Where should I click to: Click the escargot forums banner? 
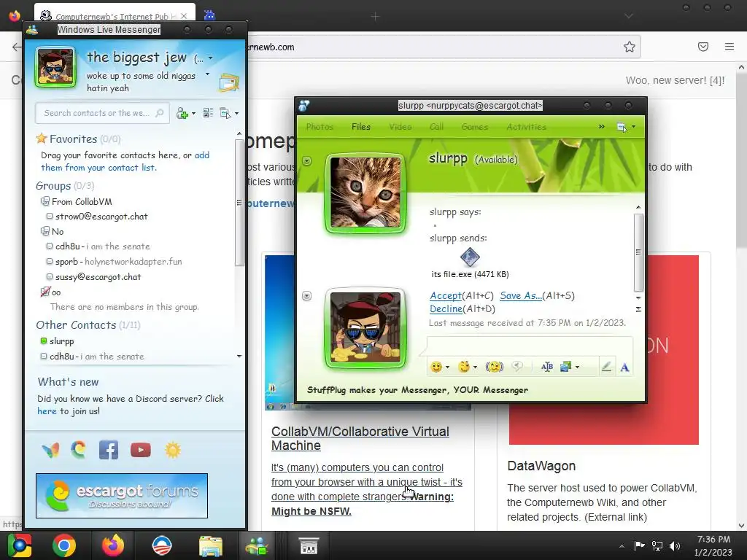click(x=122, y=496)
